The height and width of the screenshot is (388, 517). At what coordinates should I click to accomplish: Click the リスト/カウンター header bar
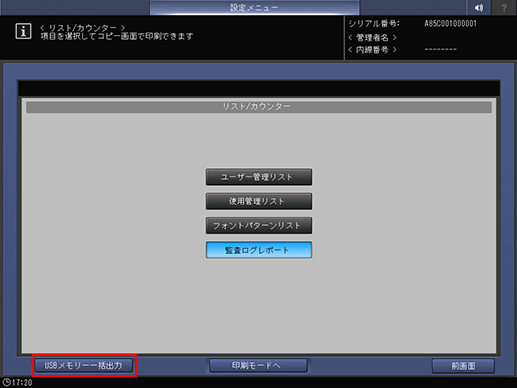pos(259,107)
